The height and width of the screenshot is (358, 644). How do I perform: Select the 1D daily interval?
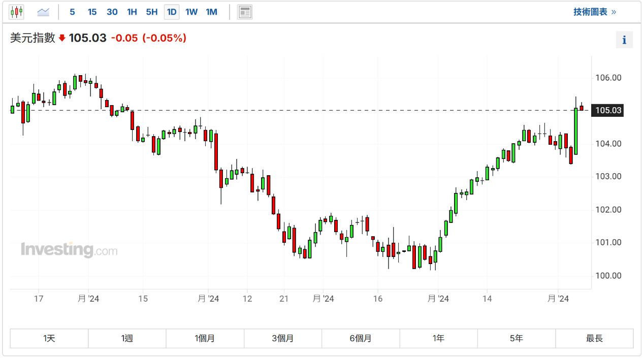(172, 12)
